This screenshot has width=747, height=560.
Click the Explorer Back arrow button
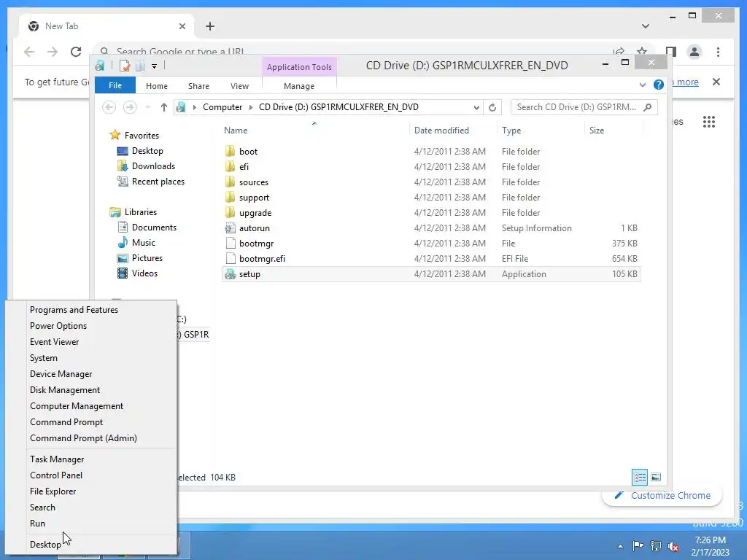pos(109,107)
